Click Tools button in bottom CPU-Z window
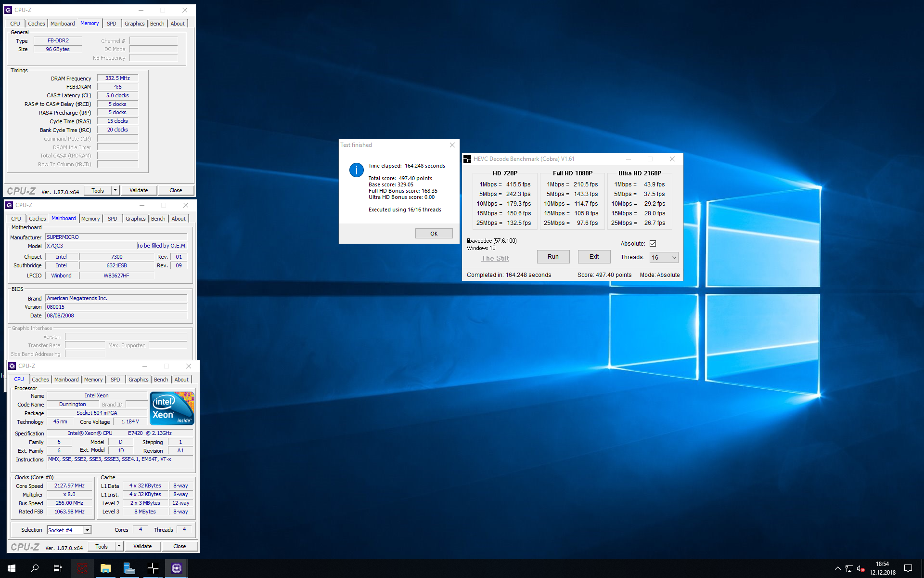 coord(102,546)
